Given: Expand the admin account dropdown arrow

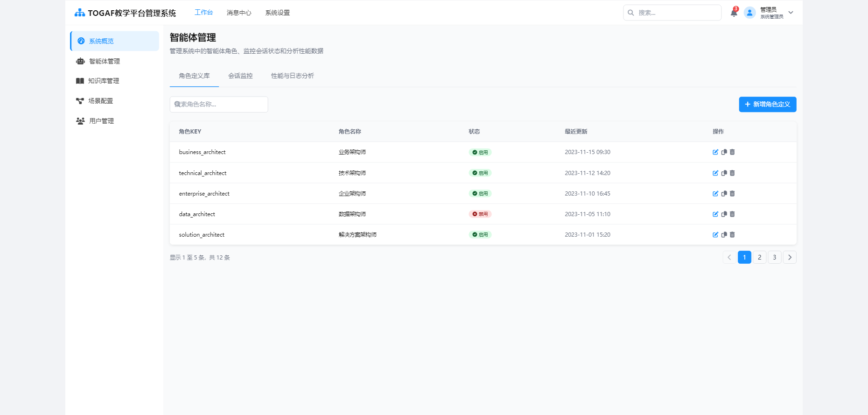Looking at the screenshot, I should [791, 13].
